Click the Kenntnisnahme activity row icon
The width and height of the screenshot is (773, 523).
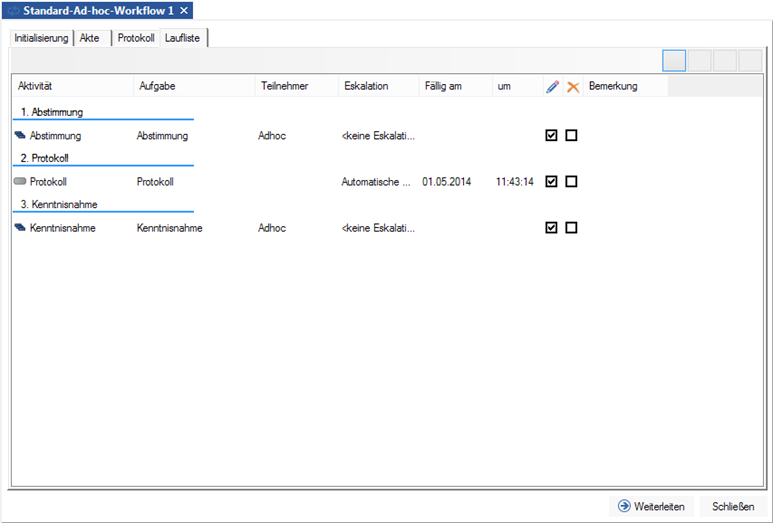pos(20,228)
